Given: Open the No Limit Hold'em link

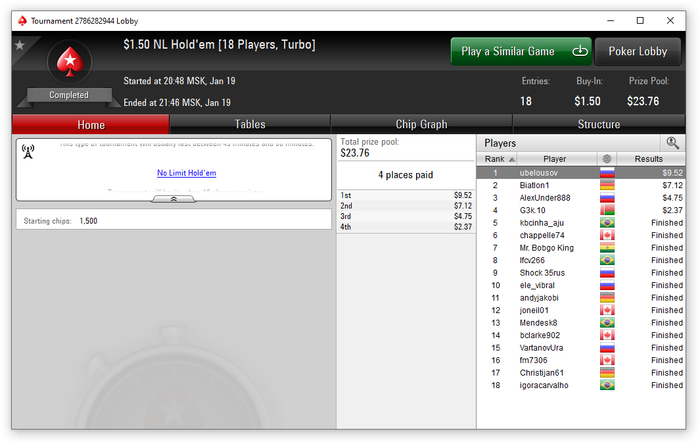Looking at the screenshot, I should tap(187, 173).
